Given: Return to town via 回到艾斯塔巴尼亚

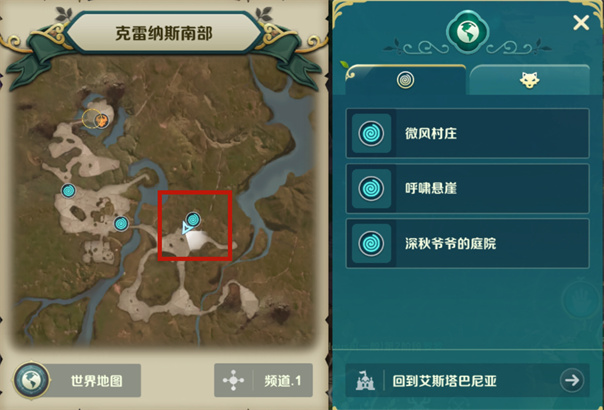Looking at the screenshot, I should [x=467, y=380].
